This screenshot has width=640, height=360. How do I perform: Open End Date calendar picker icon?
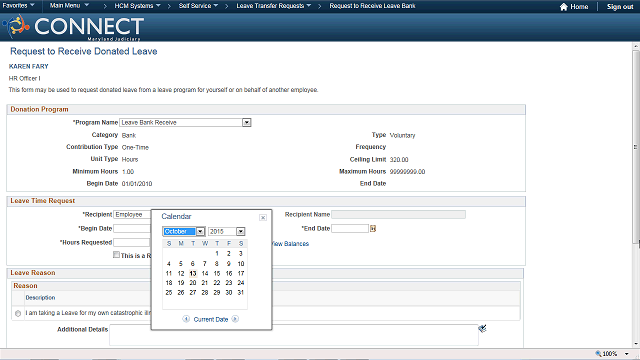(373, 229)
